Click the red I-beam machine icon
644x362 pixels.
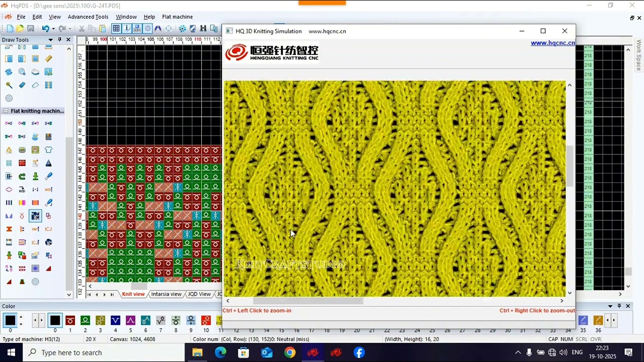click(9, 229)
